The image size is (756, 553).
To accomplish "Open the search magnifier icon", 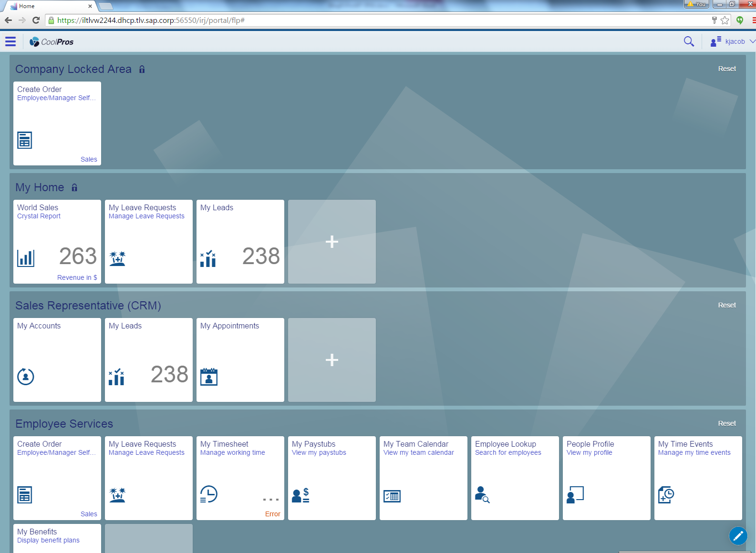I will point(689,41).
